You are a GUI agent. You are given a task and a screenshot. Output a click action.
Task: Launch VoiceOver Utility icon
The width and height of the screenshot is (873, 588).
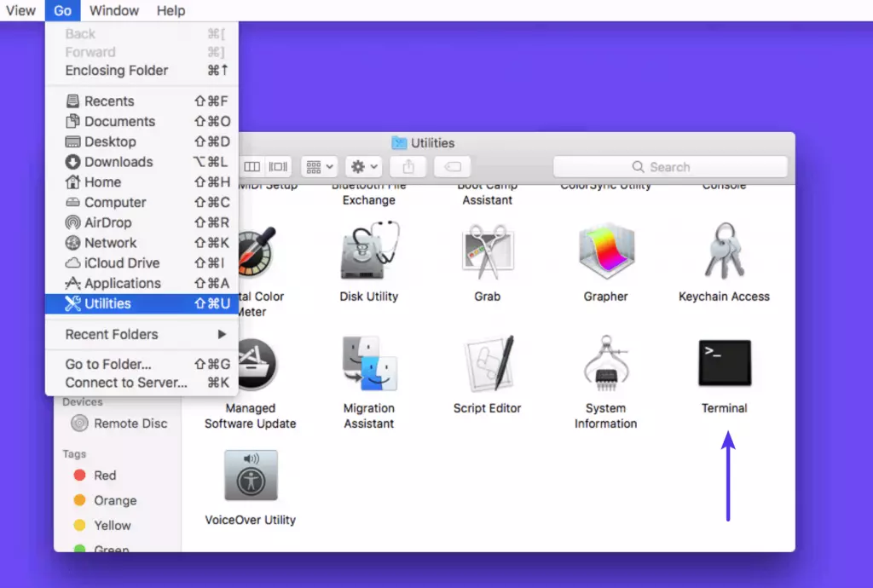tap(251, 476)
